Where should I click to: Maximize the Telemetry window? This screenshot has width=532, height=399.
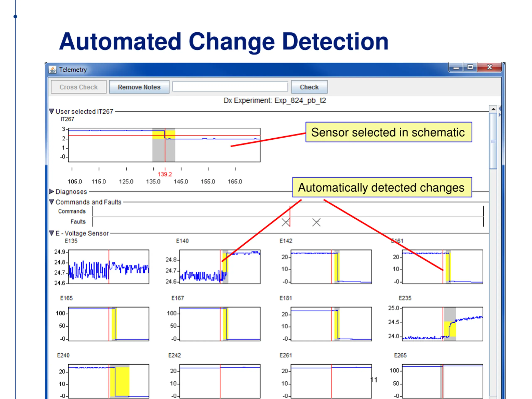click(470, 67)
